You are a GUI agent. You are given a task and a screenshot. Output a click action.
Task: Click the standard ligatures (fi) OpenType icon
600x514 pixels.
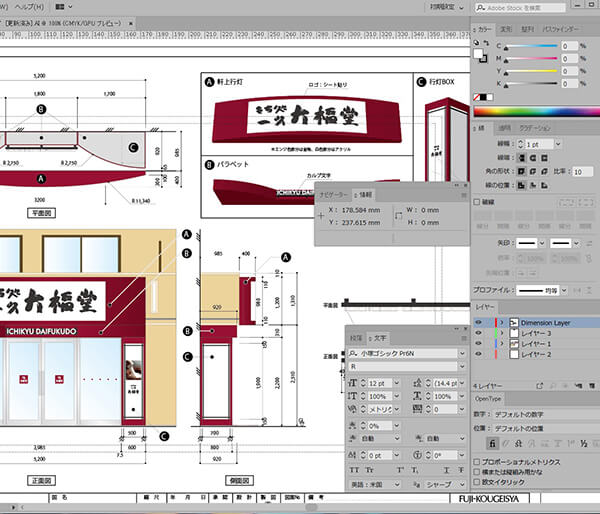(x=492, y=444)
